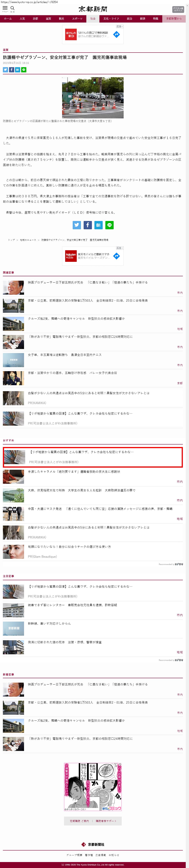Screen dimensions: 189x868
Task: Open the 京都新聞から navigation tab
Action: tap(174, 19)
